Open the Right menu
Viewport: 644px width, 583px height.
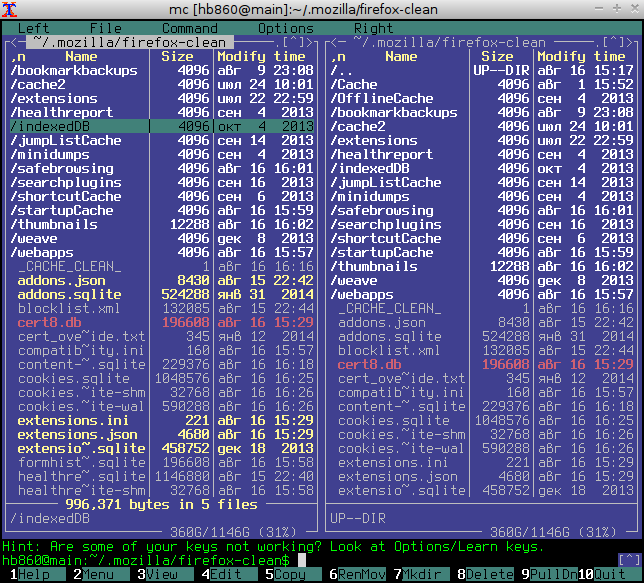(373, 28)
